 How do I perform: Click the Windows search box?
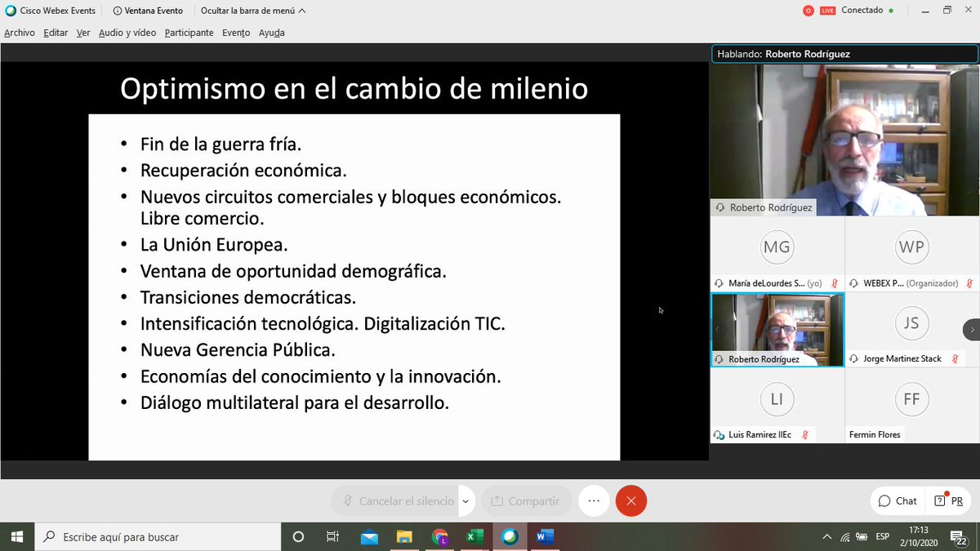[158, 536]
